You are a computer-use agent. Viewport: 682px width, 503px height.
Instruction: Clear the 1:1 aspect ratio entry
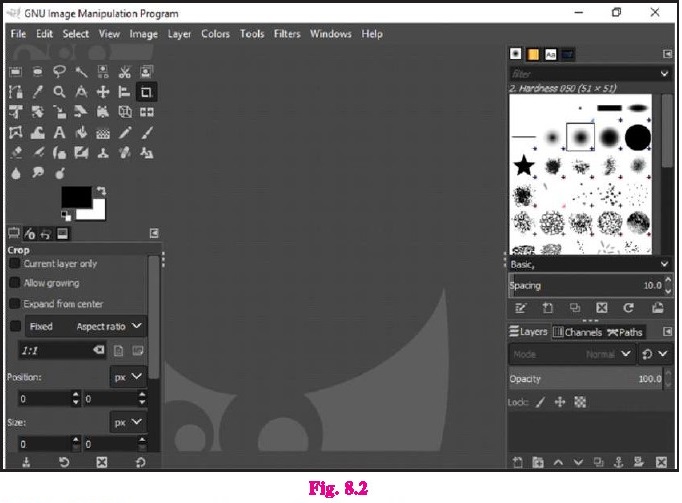pos(99,350)
